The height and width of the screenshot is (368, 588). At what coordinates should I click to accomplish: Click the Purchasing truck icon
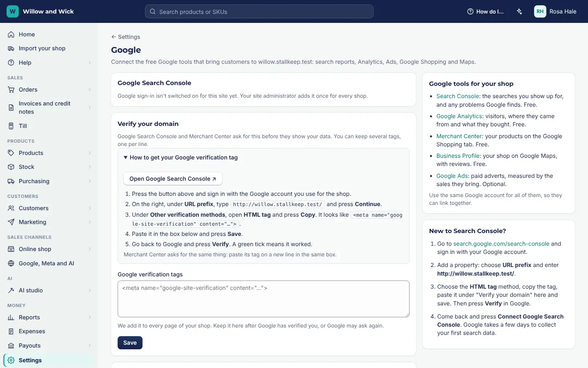coord(11,181)
